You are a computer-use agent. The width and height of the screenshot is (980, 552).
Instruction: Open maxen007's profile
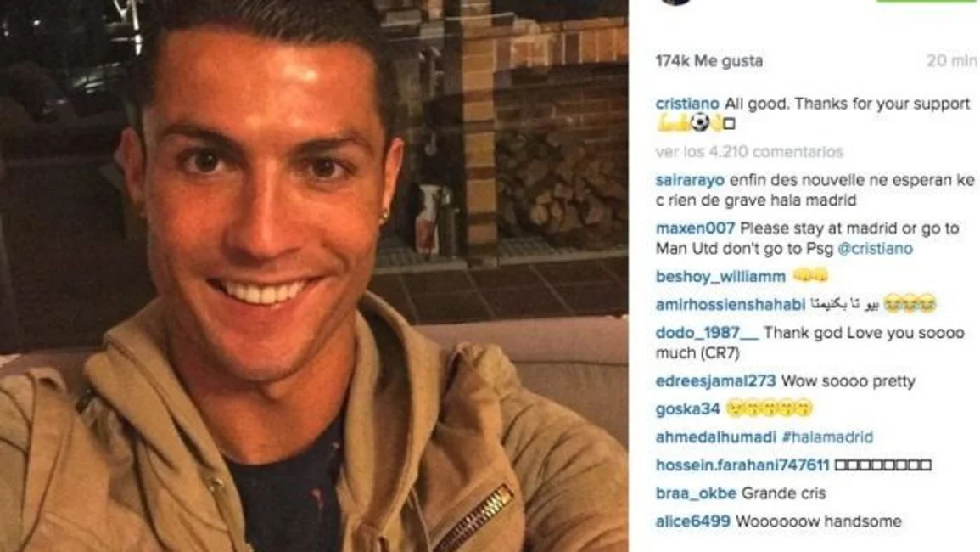click(x=694, y=228)
